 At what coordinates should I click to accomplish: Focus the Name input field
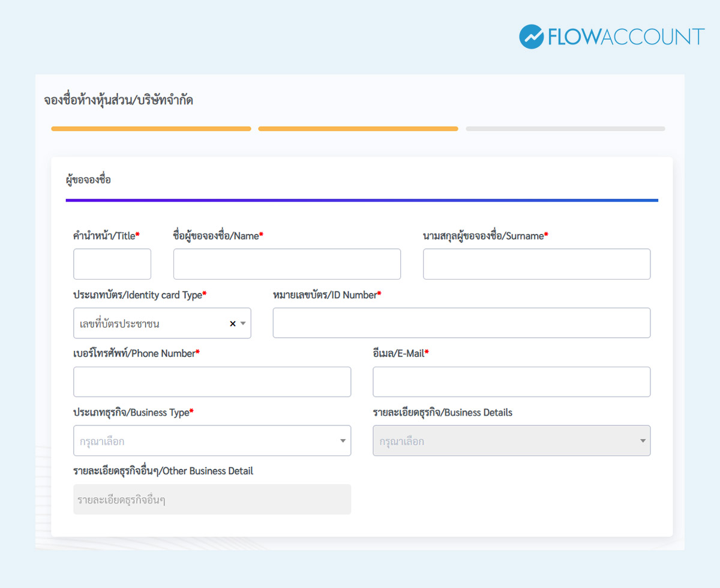click(287, 264)
